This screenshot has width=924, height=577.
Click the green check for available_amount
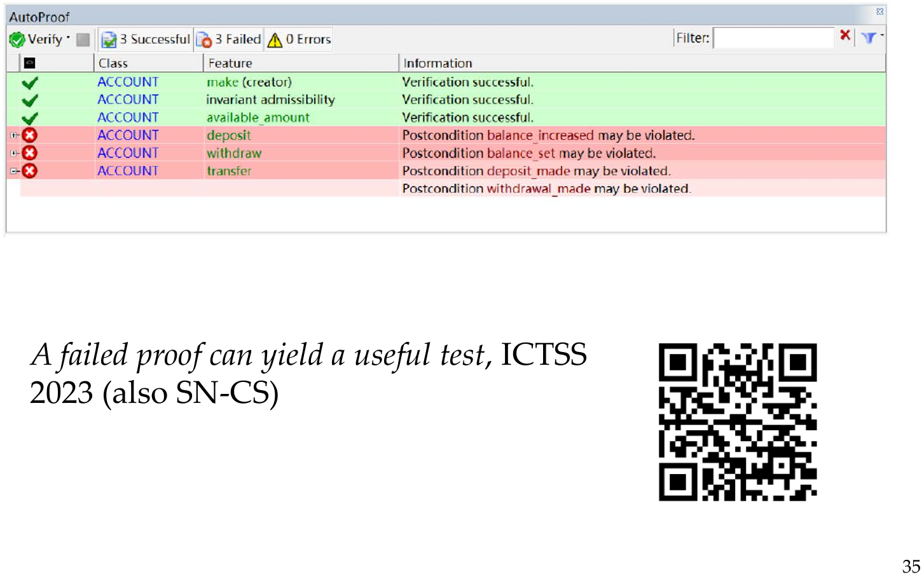[x=29, y=118]
